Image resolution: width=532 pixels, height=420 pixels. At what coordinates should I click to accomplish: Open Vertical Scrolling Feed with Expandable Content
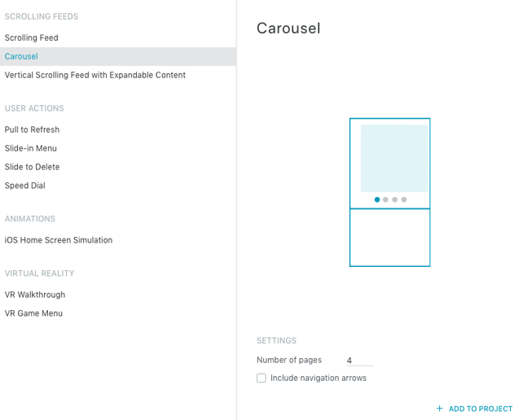click(x=95, y=75)
